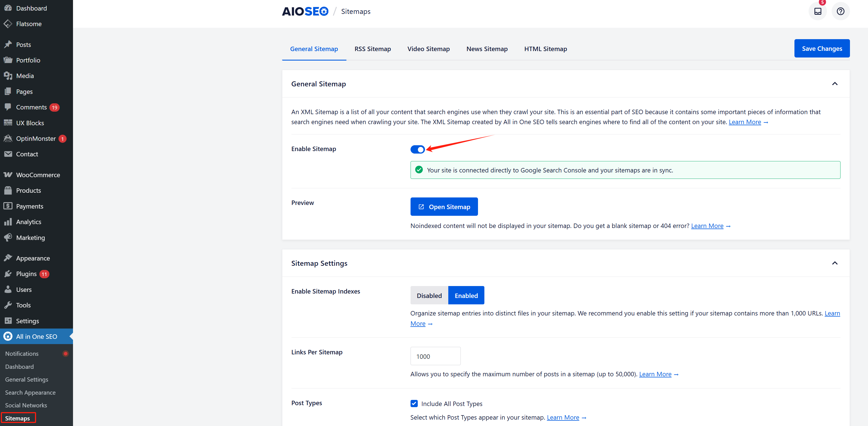Open the AIOSEO notifications inbox icon
Viewport: 868px width, 426px height.
(x=817, y=11)
